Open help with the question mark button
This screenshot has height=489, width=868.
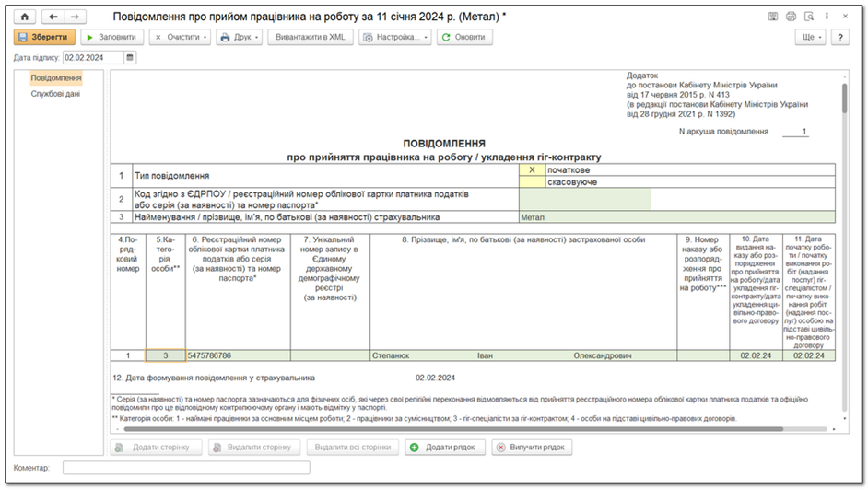tap(839, 37)
